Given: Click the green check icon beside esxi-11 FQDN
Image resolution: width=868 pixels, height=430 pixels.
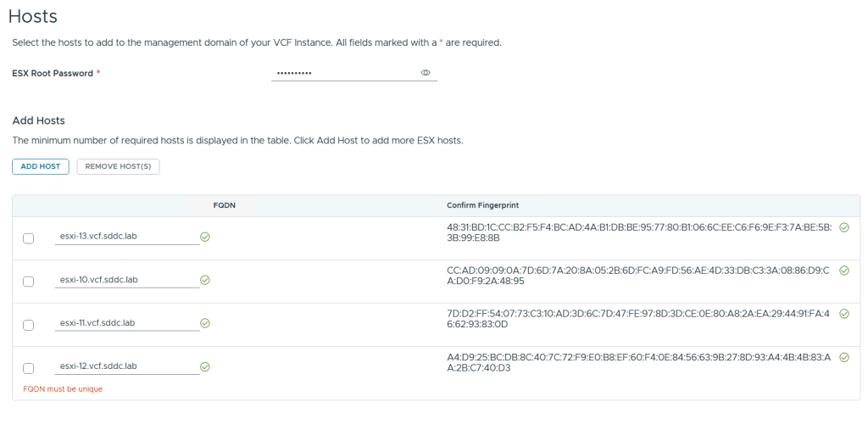Looking at the screenshot, I should (205, 323).
